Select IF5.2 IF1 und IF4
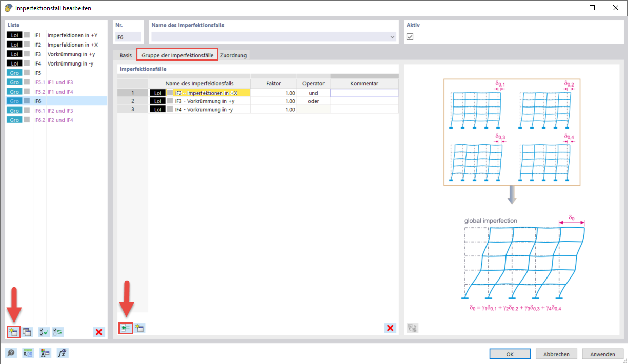This screenshot has width=628, height=364. pos(56,92)
